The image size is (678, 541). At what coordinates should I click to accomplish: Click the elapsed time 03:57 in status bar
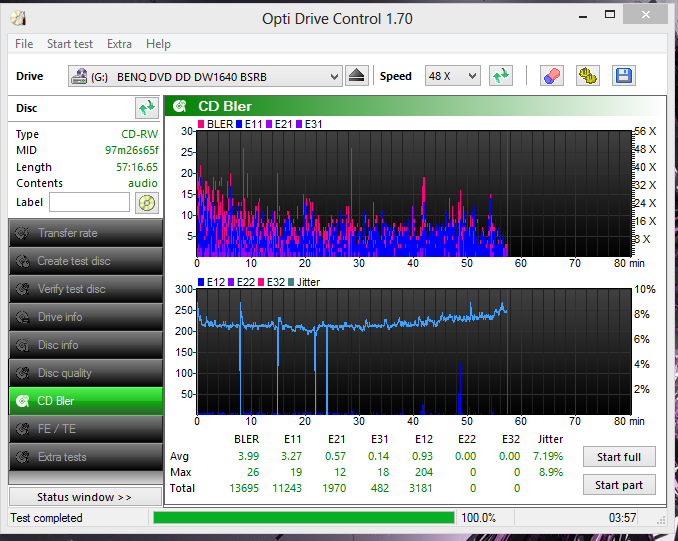coord(622,518)
